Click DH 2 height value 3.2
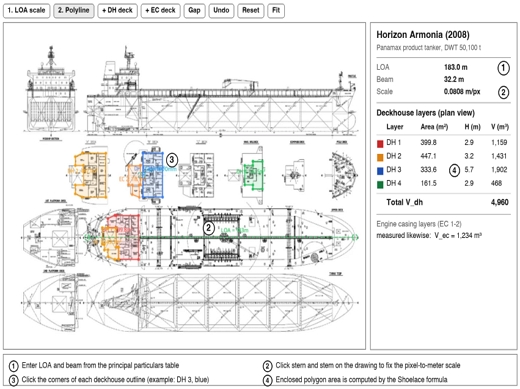 (469, 156)
